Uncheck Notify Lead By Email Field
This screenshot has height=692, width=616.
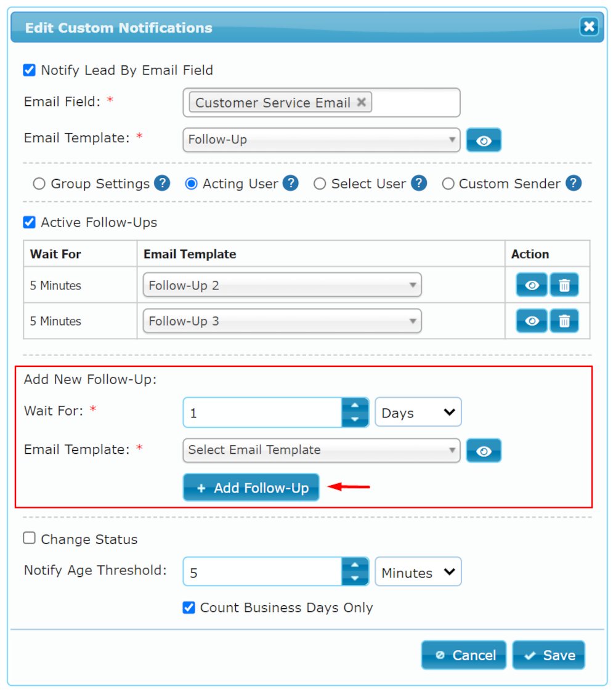tap(29, 70)
